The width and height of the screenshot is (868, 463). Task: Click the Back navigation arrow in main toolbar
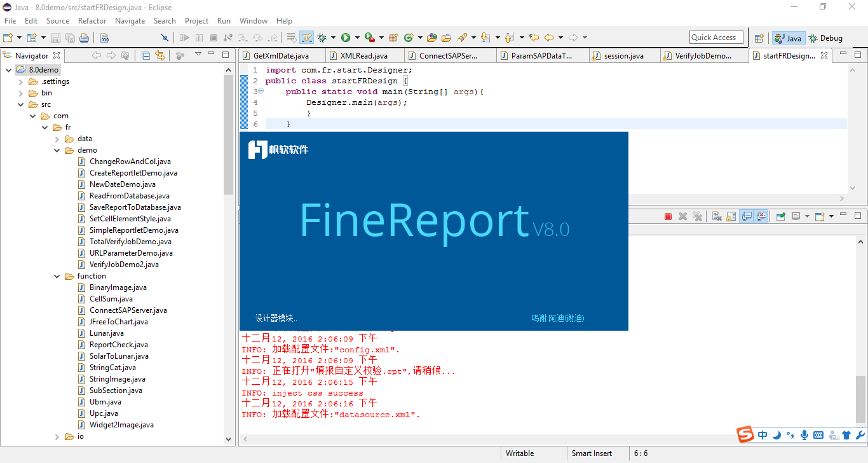(x=549, y=38)
